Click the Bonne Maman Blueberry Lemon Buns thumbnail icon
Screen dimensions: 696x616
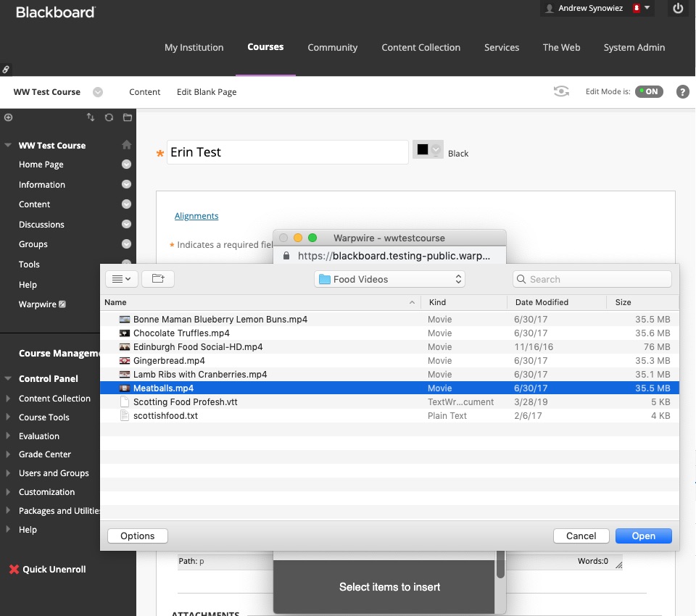point(125,320)
